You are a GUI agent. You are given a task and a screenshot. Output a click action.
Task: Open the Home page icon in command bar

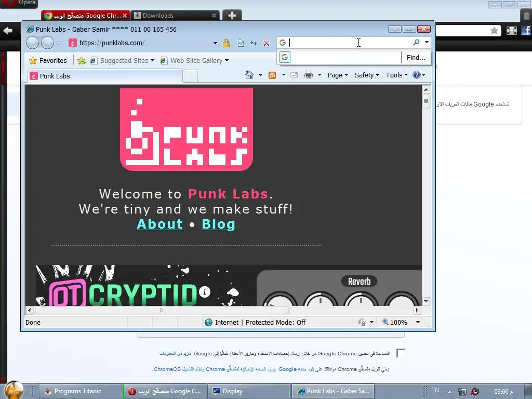tap(249, 75)
